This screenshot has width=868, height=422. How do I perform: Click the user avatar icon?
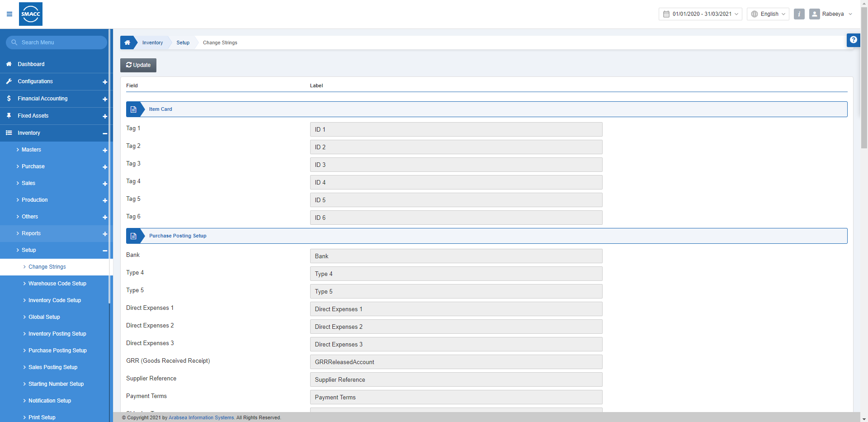click(814, 14)
